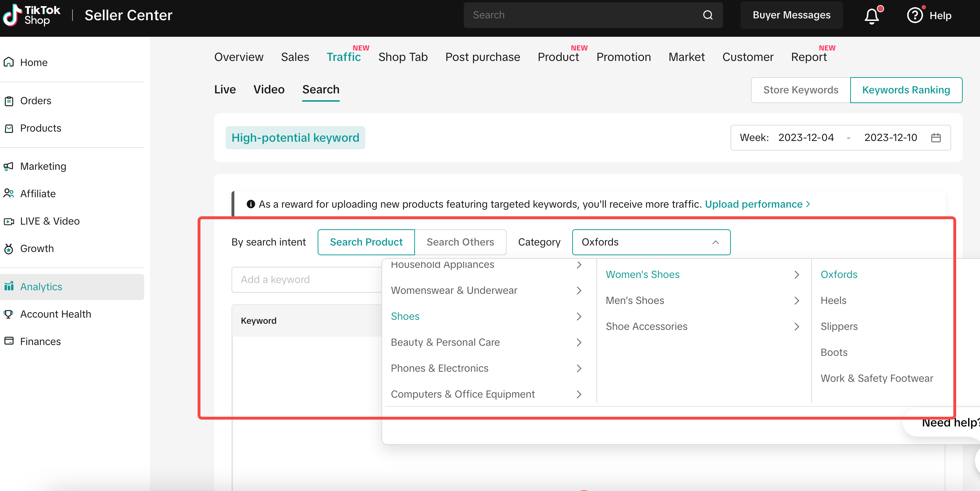Open LIVE & Video sidebar section
Viewport: 980px width, 491px height.
(49, 221)
